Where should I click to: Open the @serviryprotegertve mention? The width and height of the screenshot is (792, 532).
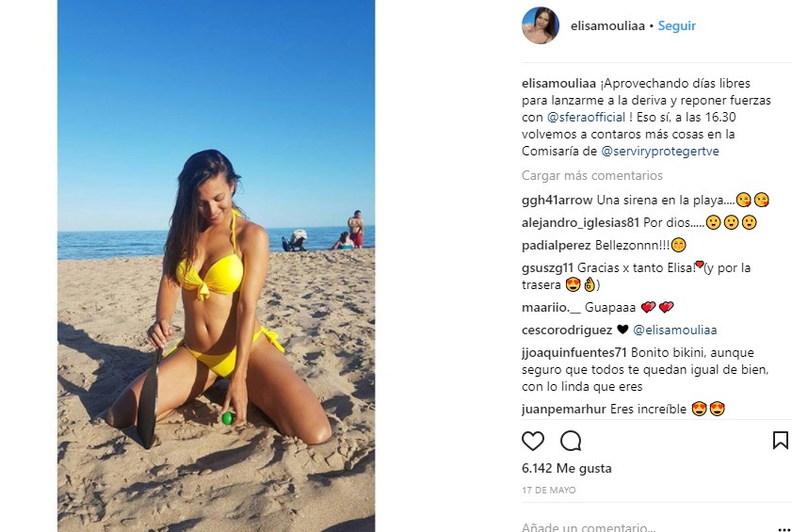click(x=660, y=151)
